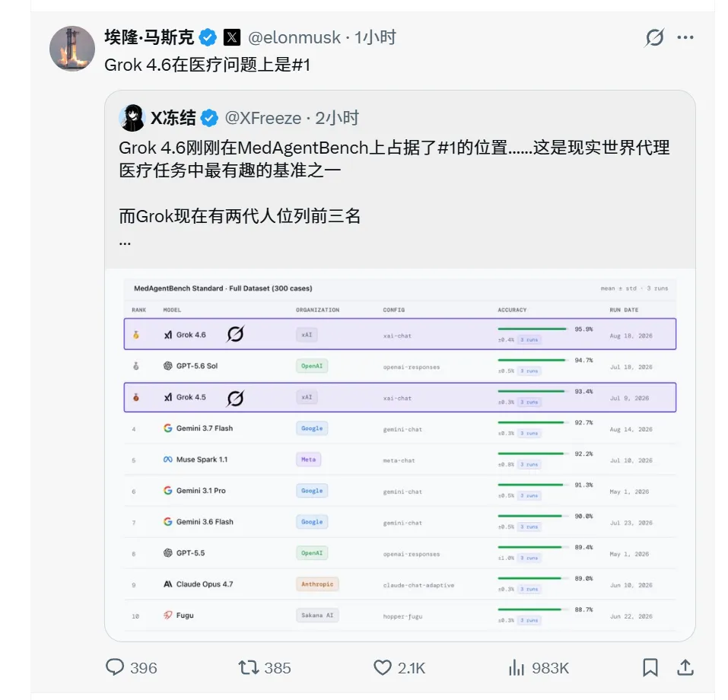Bookmark this post
The height and width of the screenshot is (700, 728).
pos(650,667)
